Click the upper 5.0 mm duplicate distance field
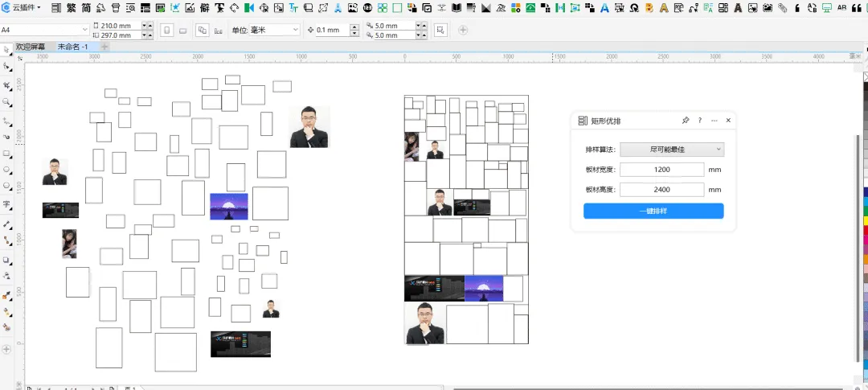868x390 pixels. (x=394, y=26)
